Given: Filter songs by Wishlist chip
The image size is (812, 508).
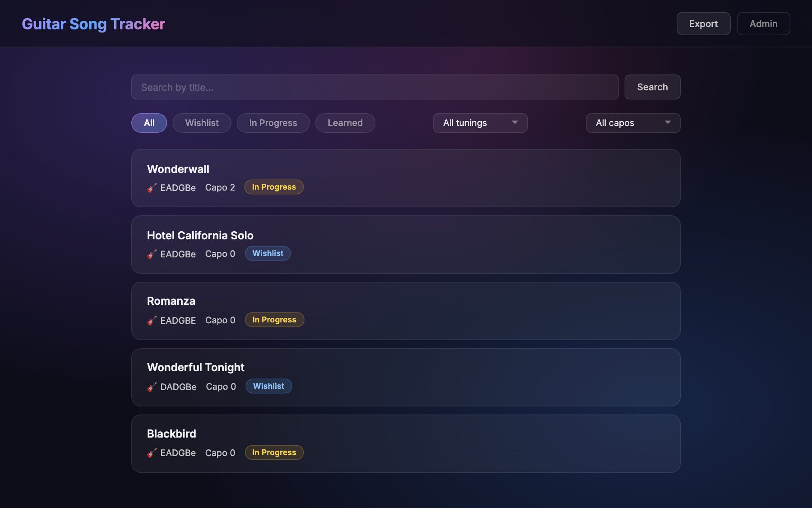Looking at the screenshot, I should tap(202, 123).
